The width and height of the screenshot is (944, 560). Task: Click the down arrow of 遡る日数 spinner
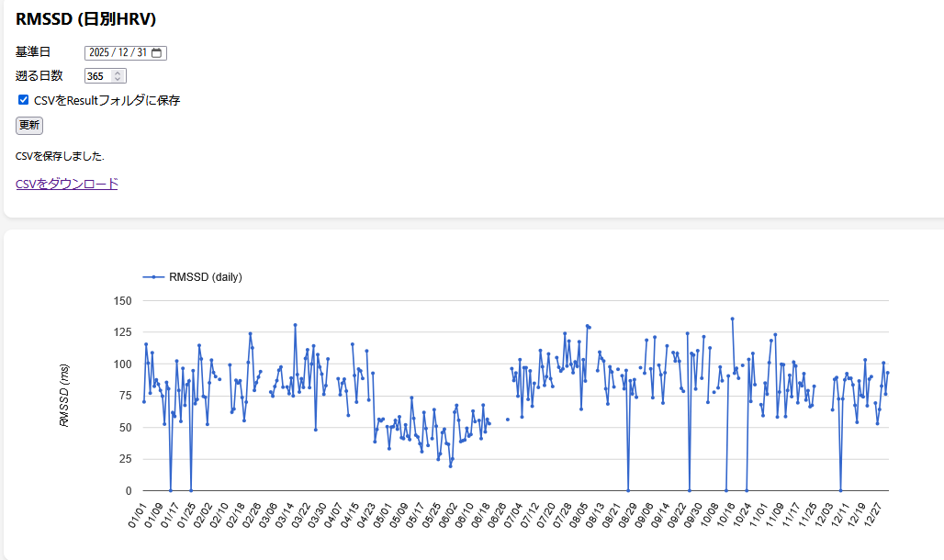tap(118, 80)
